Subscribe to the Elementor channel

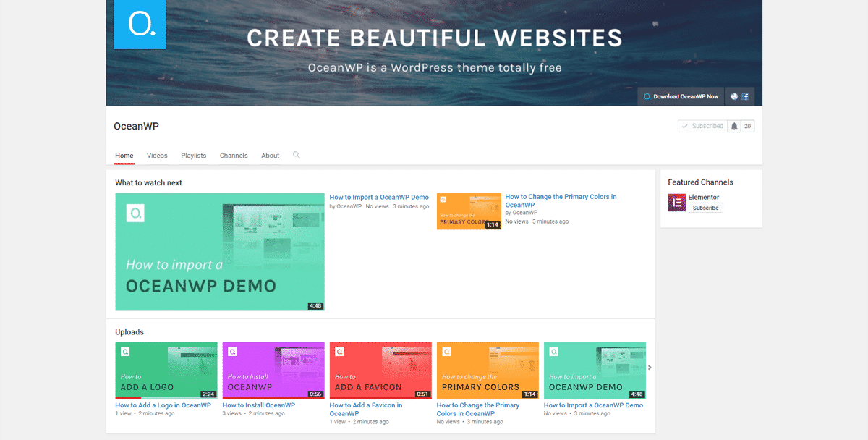[705, 208]
